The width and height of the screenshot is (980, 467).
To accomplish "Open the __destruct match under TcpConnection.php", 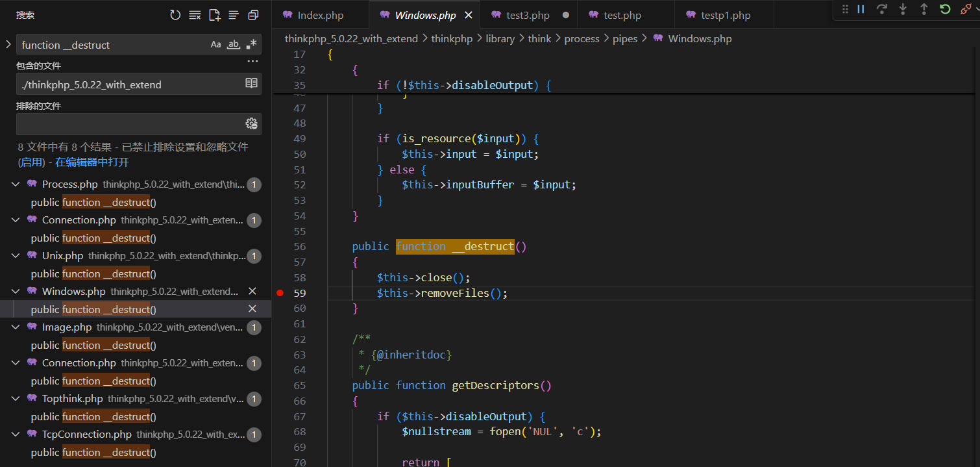I will (x=93, y=453).
